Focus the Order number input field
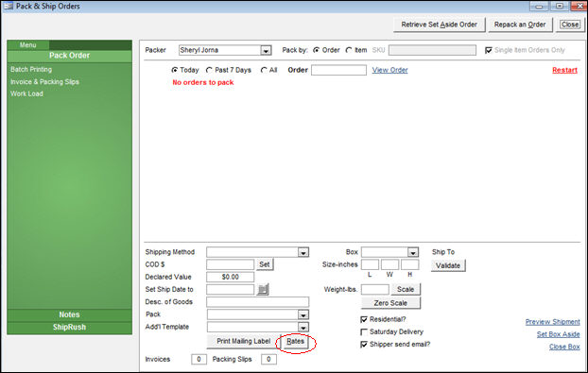Viewport: 588px width, 373px height. tap(338, 70)
